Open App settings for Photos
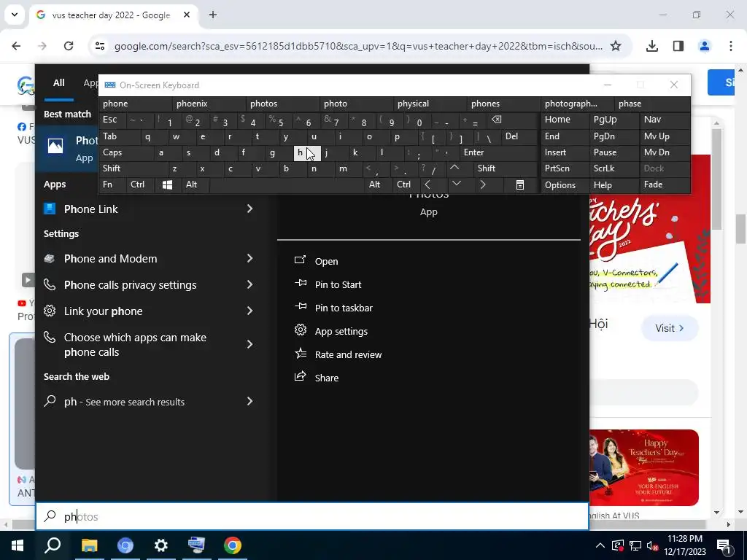Screen dimensions: 747x560 341,331
